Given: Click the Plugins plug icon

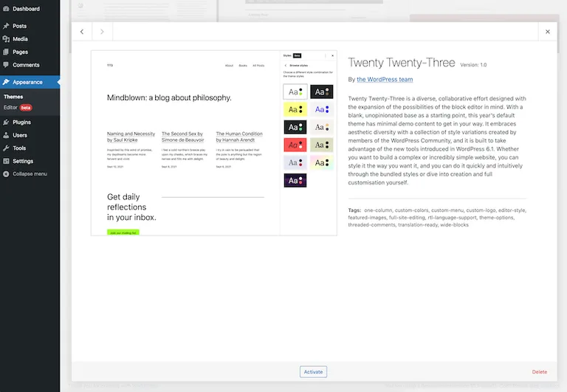Looking at the screenshot, I should point(6,122).
